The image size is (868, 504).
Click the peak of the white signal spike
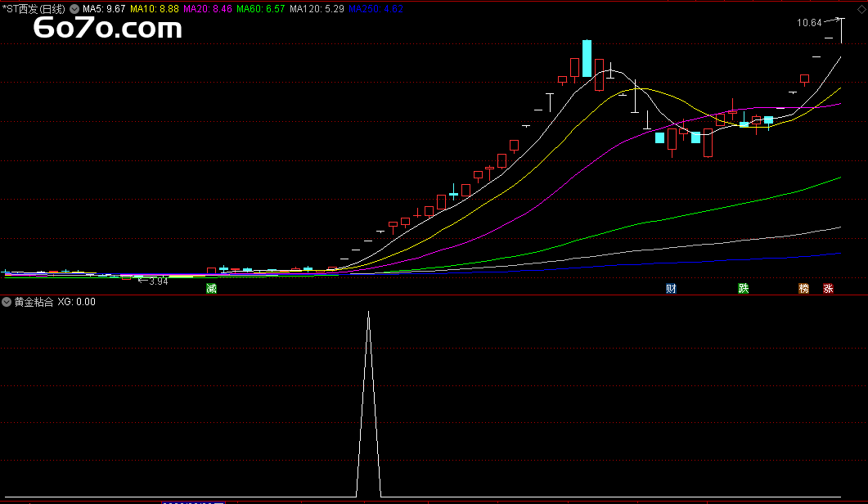click(368, 313)
